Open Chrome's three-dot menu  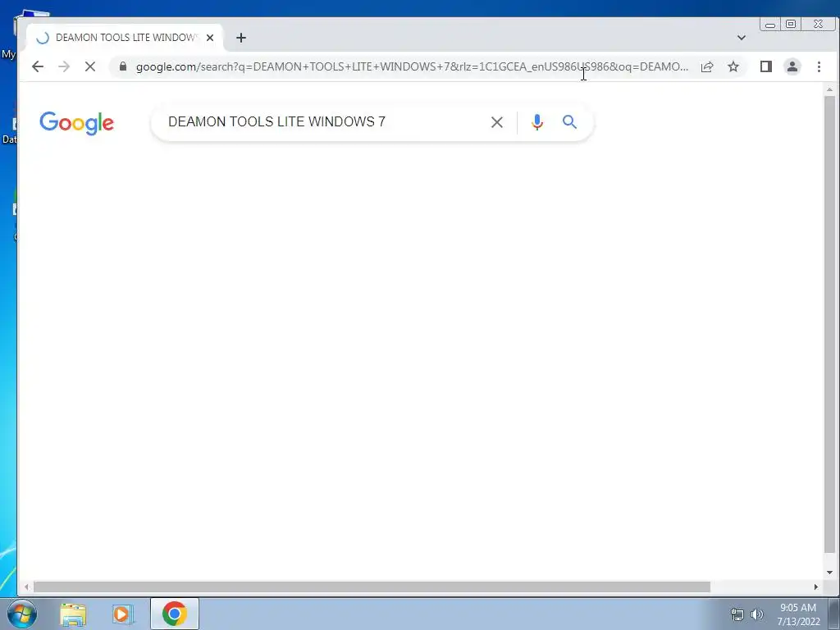819,66
